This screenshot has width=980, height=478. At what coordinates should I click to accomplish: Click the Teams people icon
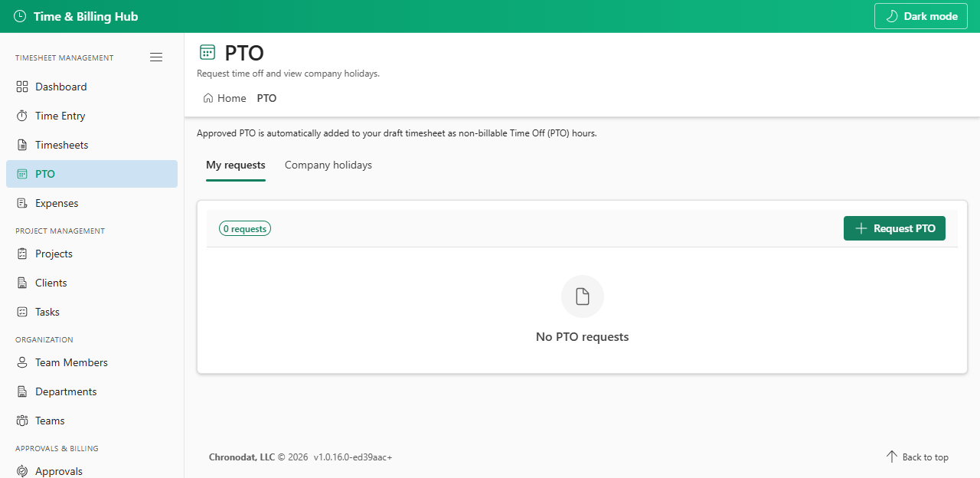pos(22,421)
